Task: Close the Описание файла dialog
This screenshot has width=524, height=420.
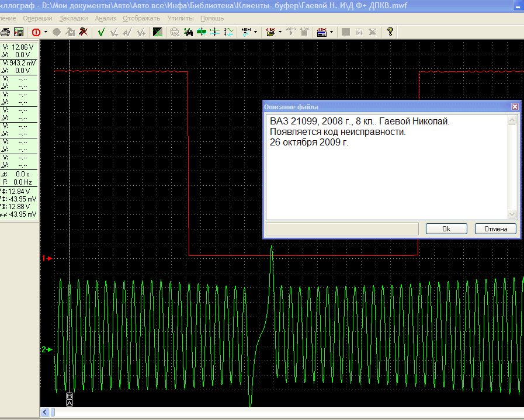Action: 515,106
